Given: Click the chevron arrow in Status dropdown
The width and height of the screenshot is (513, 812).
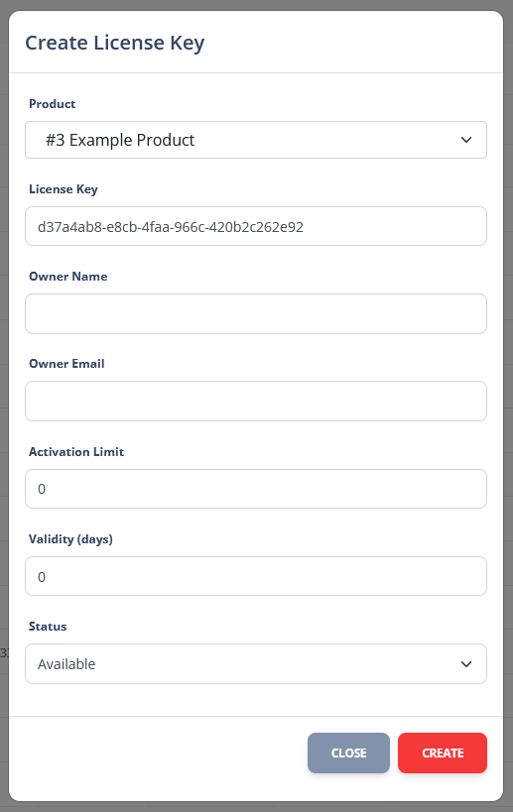Looking at the screenshot, I should (465, 664).
